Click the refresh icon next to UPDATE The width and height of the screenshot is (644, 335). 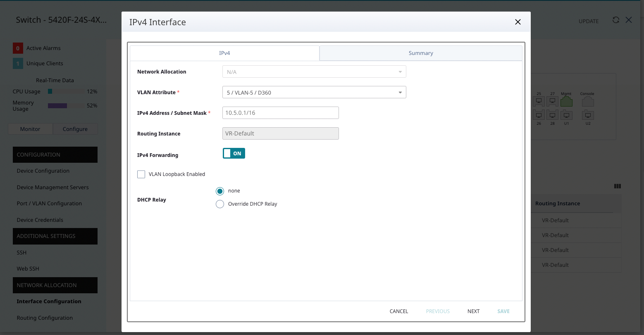pyautogui.click(x=616, y=20)
